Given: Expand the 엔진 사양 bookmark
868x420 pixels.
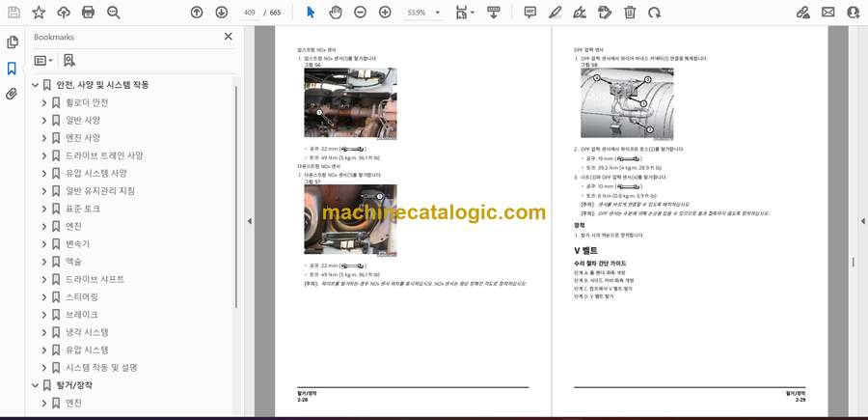Looking at the screenshot, I should tap(43, 138).
